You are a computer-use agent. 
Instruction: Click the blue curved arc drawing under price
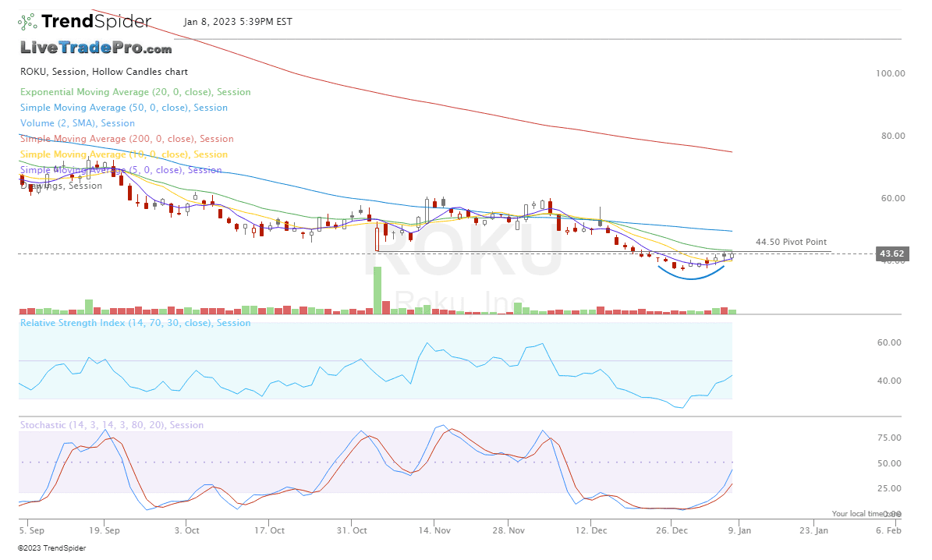691,274
